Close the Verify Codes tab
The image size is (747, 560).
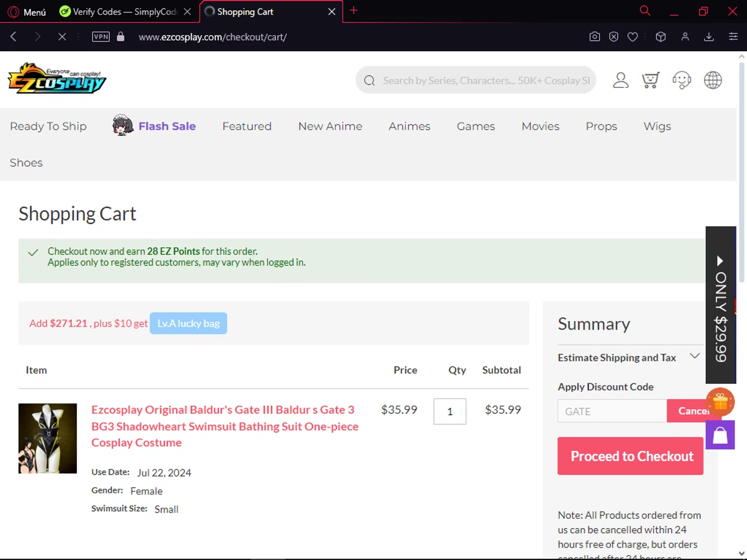tap(187, 11)
